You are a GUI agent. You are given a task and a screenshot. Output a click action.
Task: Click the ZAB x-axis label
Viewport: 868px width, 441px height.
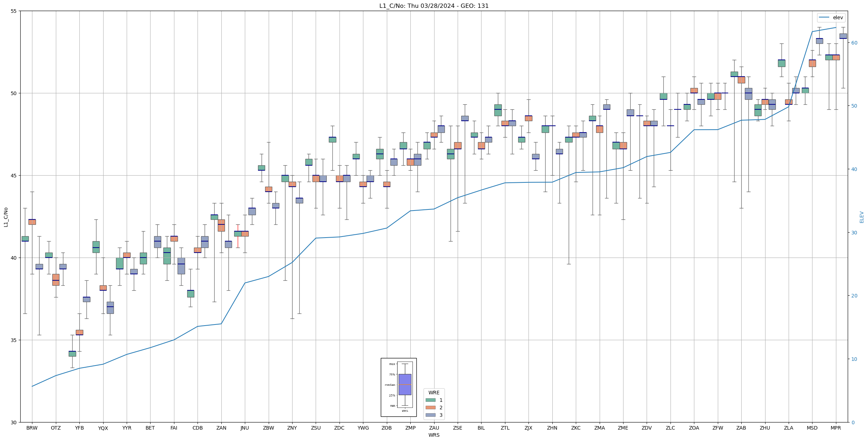tap(741, 428)
